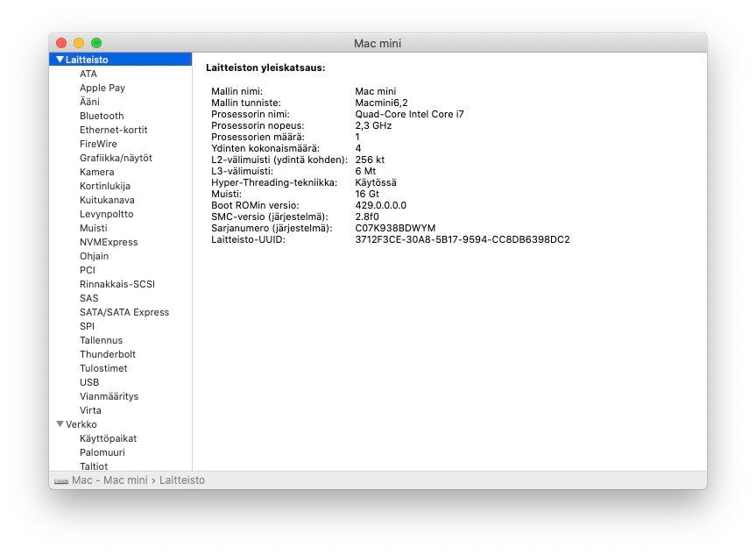Open Virta entry in sidebar
The height and width of the screenshot is (554, 756).
[90, 410]
